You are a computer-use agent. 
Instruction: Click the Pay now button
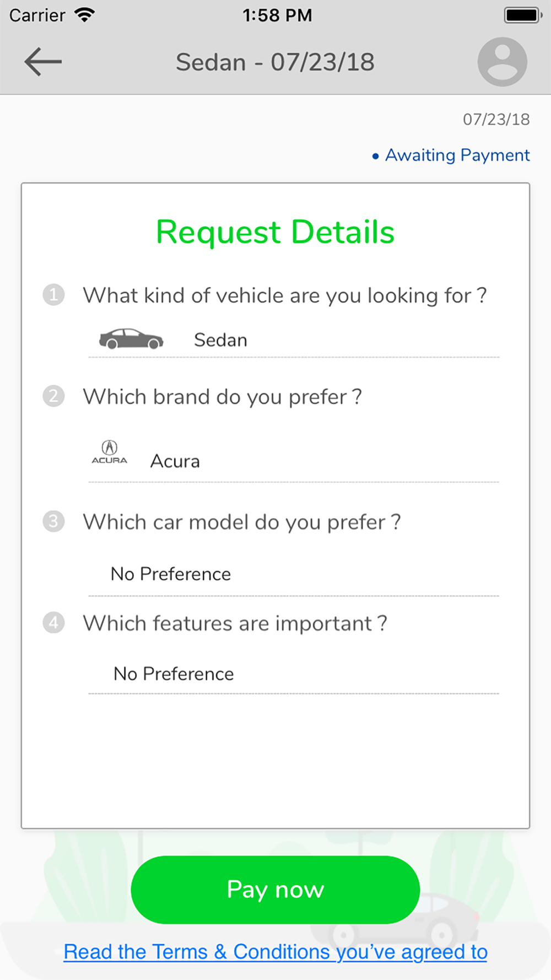pos(275,890)
